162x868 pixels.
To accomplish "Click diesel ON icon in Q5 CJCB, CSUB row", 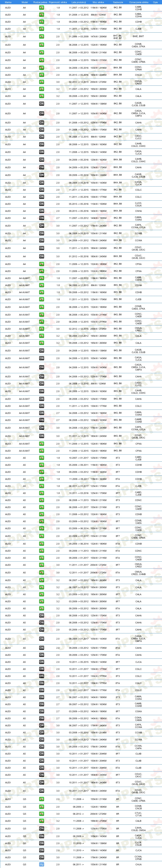I will [x=41, y=843].
